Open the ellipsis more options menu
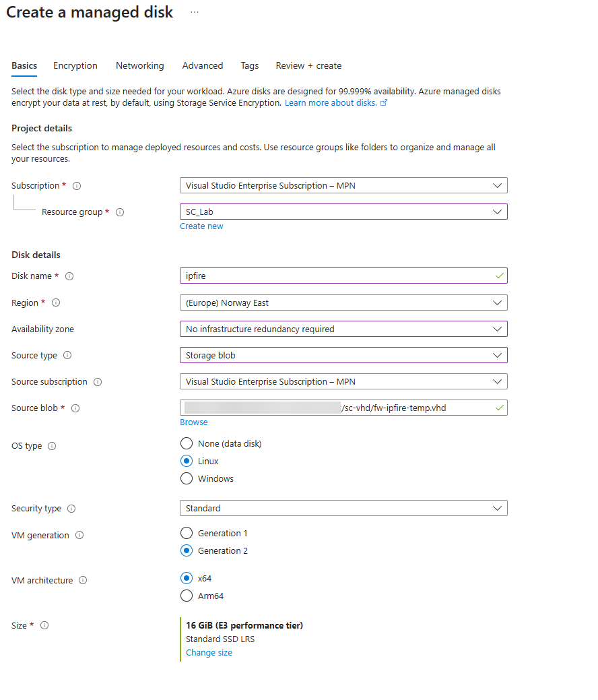Screen dimensions: 598x700 tap(195, 13)
